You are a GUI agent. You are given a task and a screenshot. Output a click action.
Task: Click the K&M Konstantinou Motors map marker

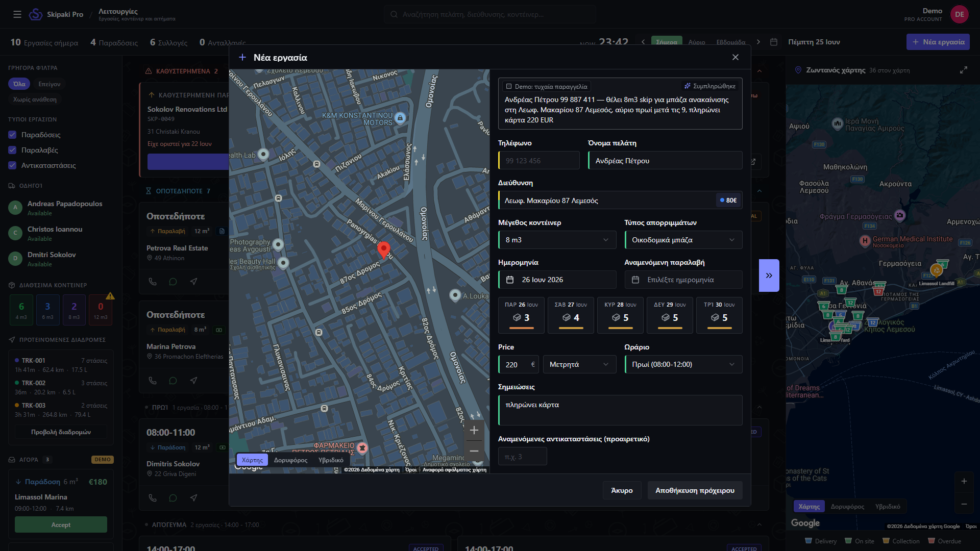(x=400, y=118)
